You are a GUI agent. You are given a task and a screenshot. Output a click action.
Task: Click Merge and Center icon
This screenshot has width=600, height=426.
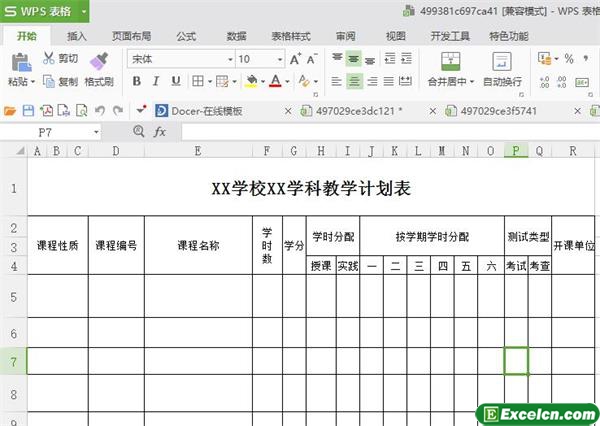(451, 62)
